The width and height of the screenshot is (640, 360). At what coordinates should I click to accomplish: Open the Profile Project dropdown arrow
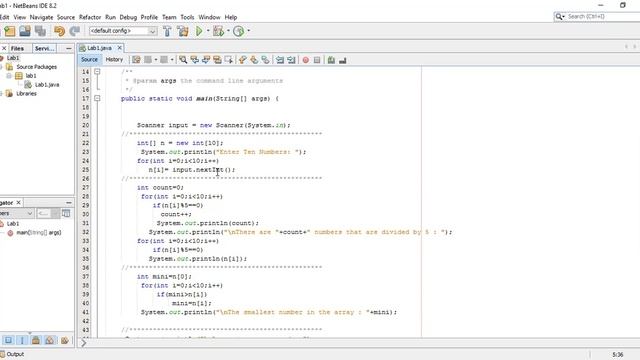(249, 31)
